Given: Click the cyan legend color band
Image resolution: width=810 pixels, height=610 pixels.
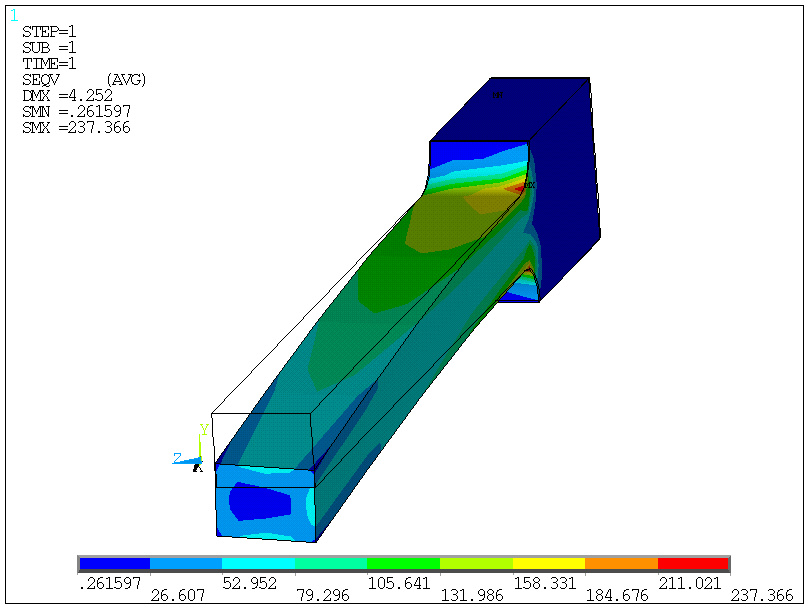Looking at the screenshot, I should tap(258, 564).
